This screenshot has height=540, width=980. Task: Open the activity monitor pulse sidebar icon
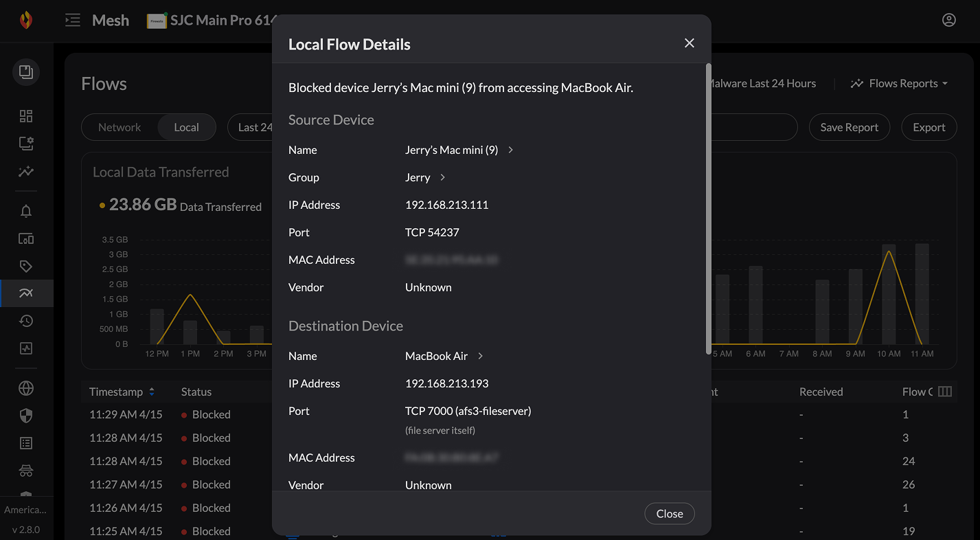point(26,348)
